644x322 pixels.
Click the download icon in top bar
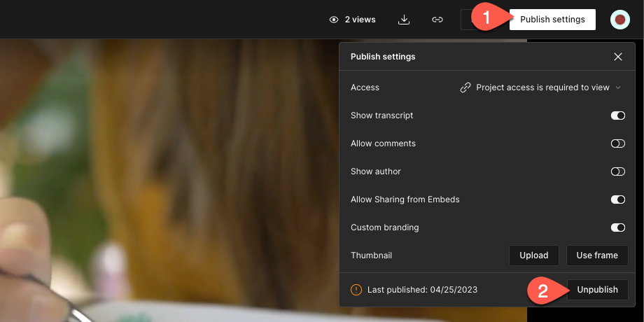(404, 20)
